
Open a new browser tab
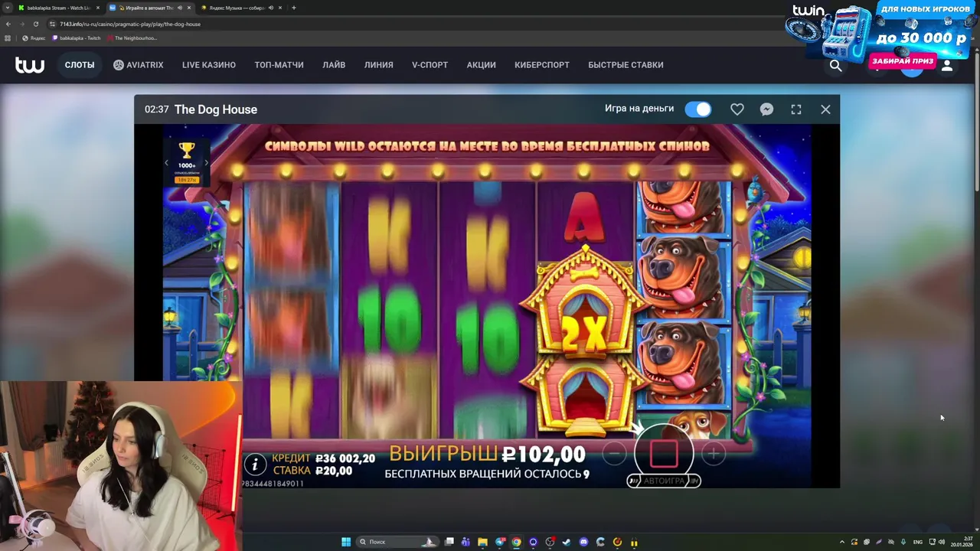[294, 8]
